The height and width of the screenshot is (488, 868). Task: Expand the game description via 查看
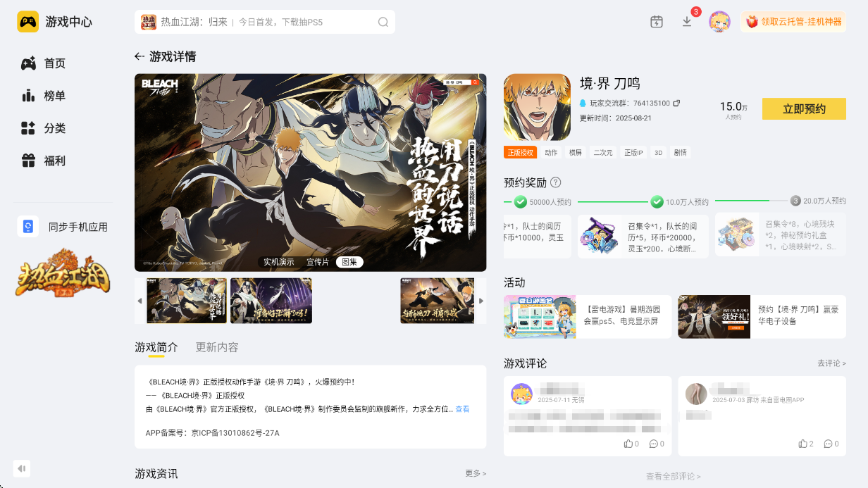click(x=462, y=409)
